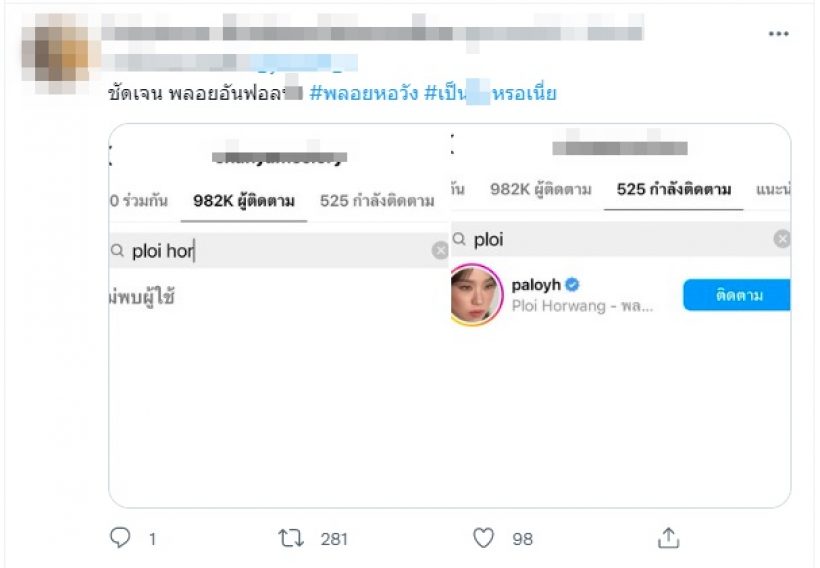Click the share upload icon

coord(668,538)
